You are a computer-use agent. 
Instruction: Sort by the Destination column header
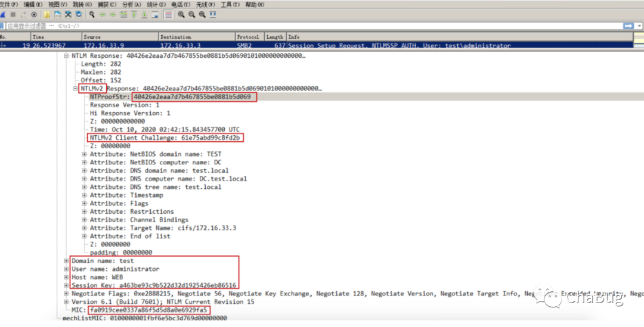pyautogui.click(x=197, y=37)
